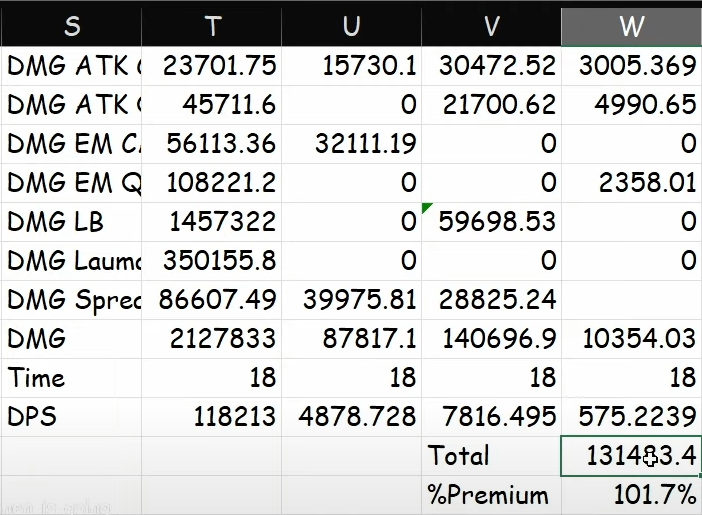Select the DPS row label cell
The height and width of the screenshot is (515, 702).
(x=71, y=416)
